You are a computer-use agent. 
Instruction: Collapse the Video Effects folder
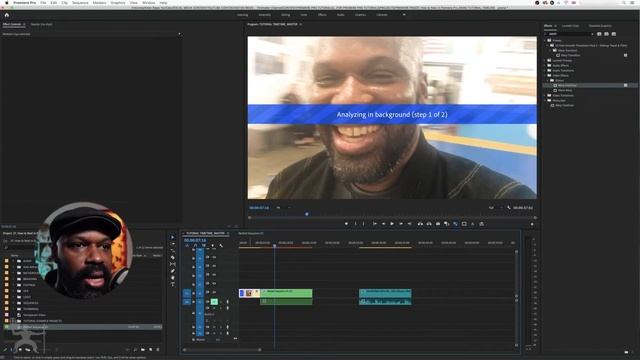coord(545,76)
